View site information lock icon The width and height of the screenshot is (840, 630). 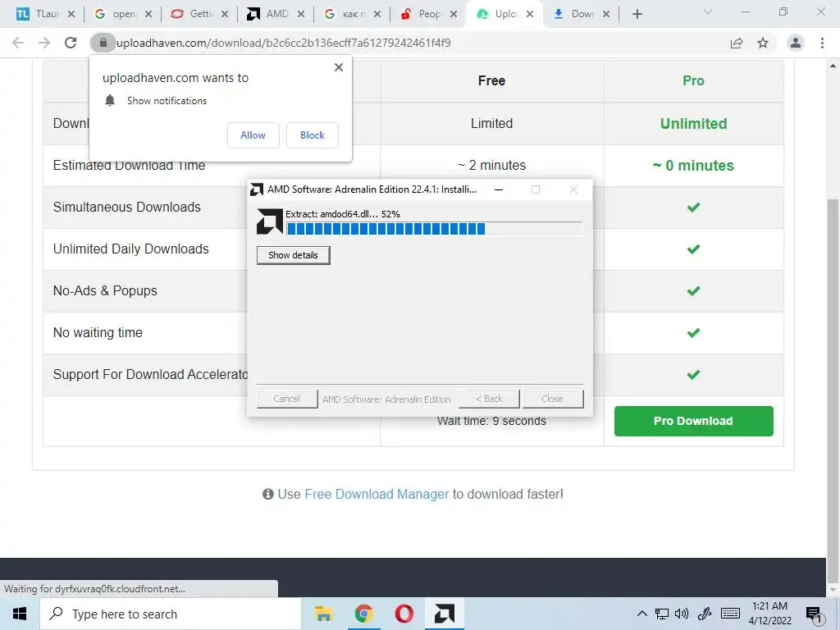[103, 43]
